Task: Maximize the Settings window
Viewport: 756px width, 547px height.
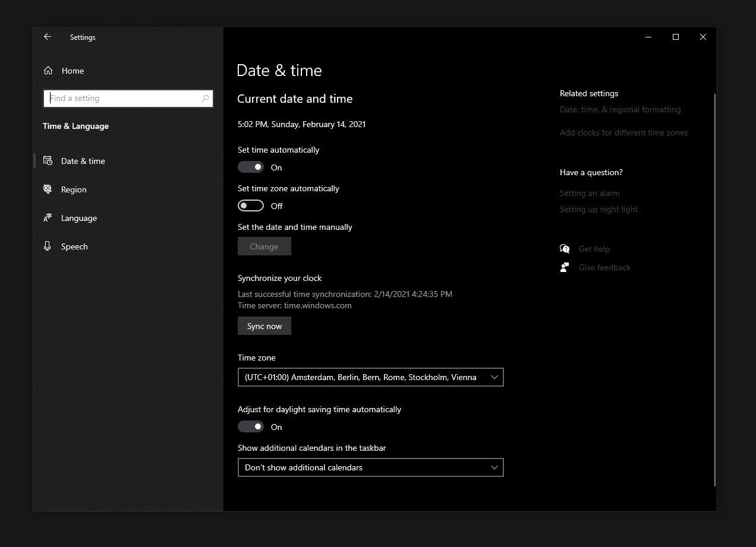Action: 676,37
